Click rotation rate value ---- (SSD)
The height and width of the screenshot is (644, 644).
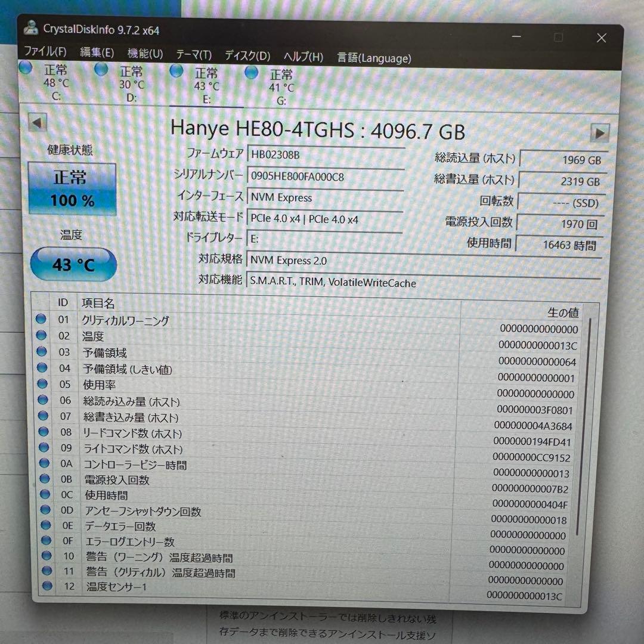(561, 203)
